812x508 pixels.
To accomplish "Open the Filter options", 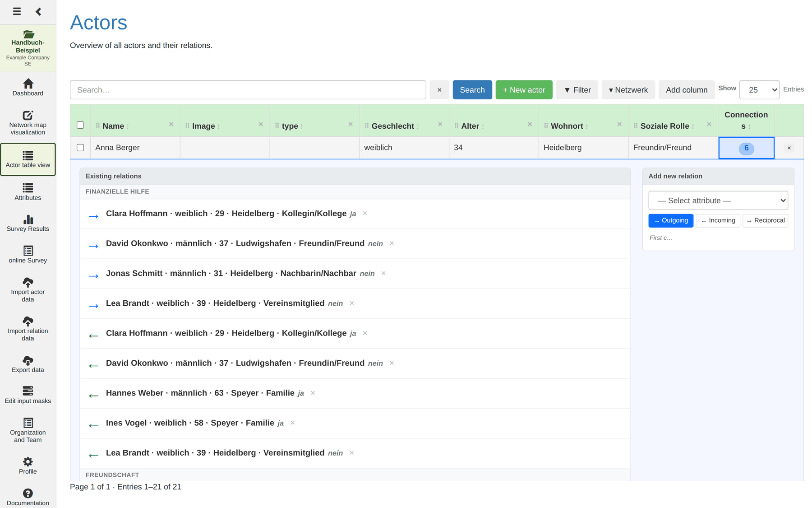I will 577,90.
